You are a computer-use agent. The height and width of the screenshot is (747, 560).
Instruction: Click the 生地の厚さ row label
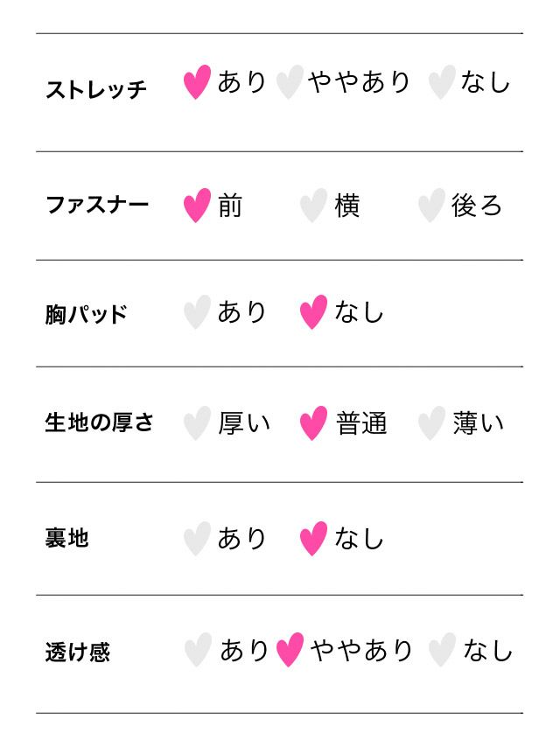coord(99,422)
